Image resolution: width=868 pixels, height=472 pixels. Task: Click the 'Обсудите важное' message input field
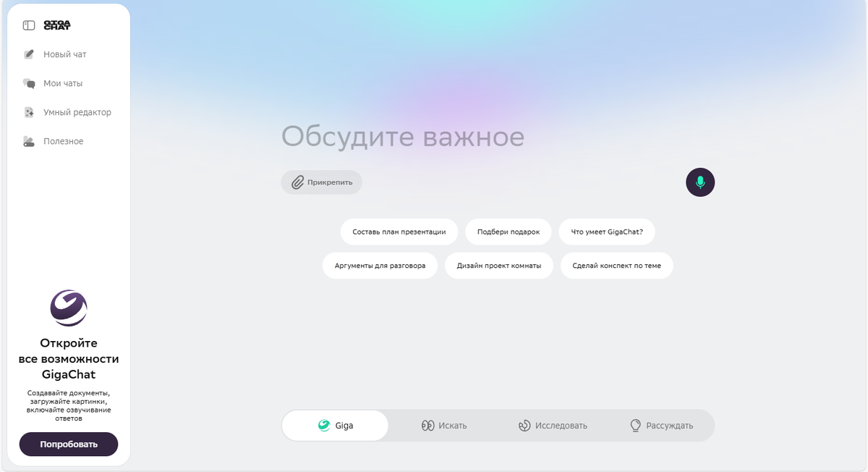(498, 136)
